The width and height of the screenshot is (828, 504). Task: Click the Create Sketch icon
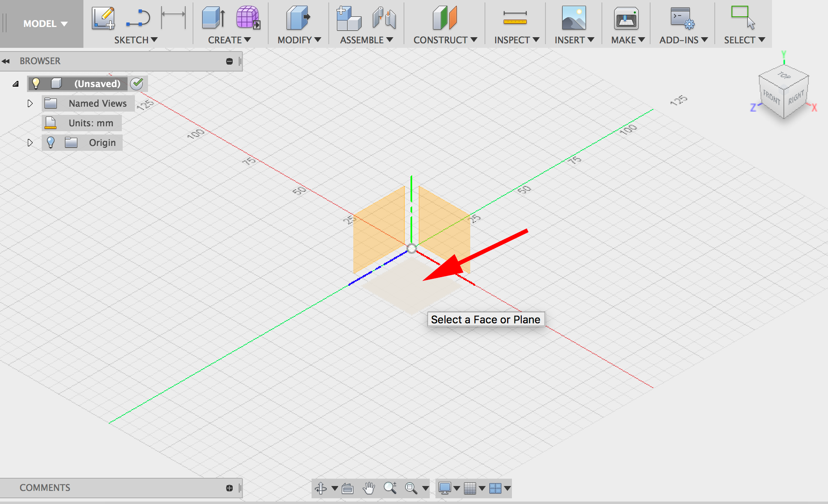[x=103, y=18]
